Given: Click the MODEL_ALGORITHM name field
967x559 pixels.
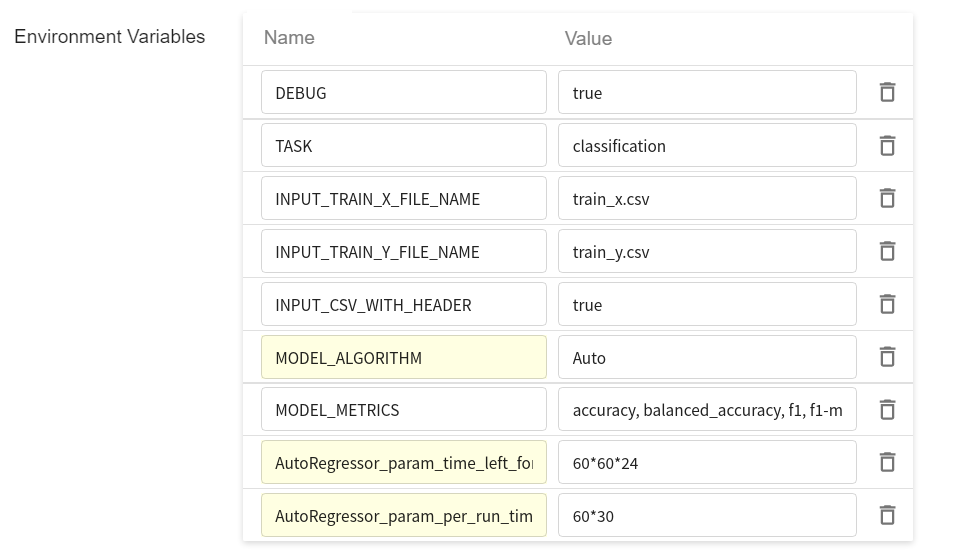Looking at the screenshot, I should click(x=403, y=357).
